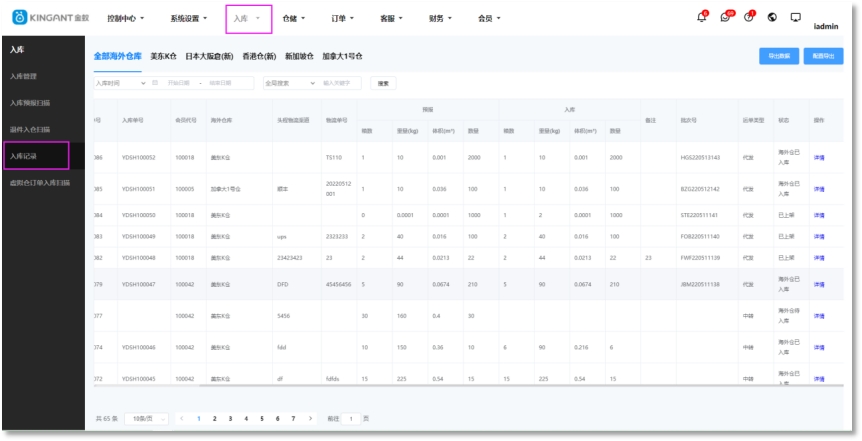Click the monitor screen icon in header

(x=796, y=17)
